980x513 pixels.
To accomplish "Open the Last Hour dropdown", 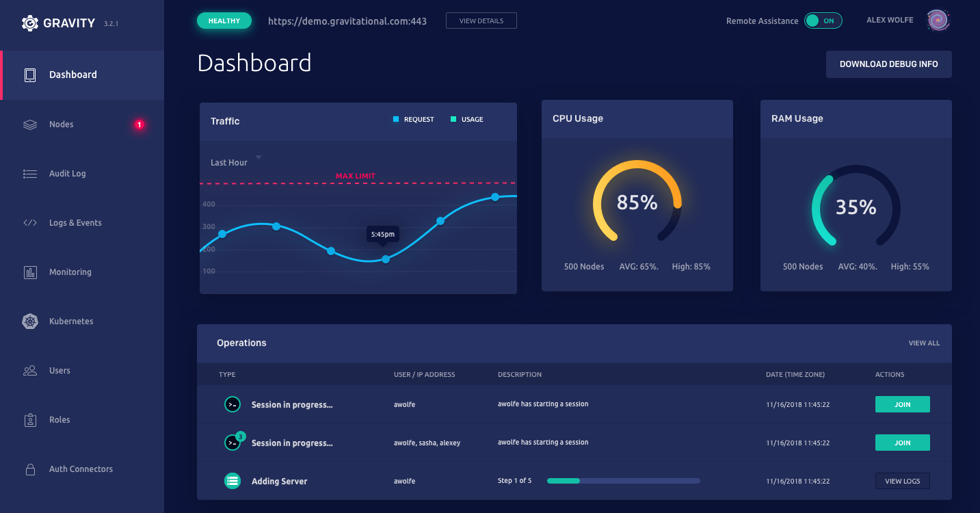I will (x=233, y=161).
